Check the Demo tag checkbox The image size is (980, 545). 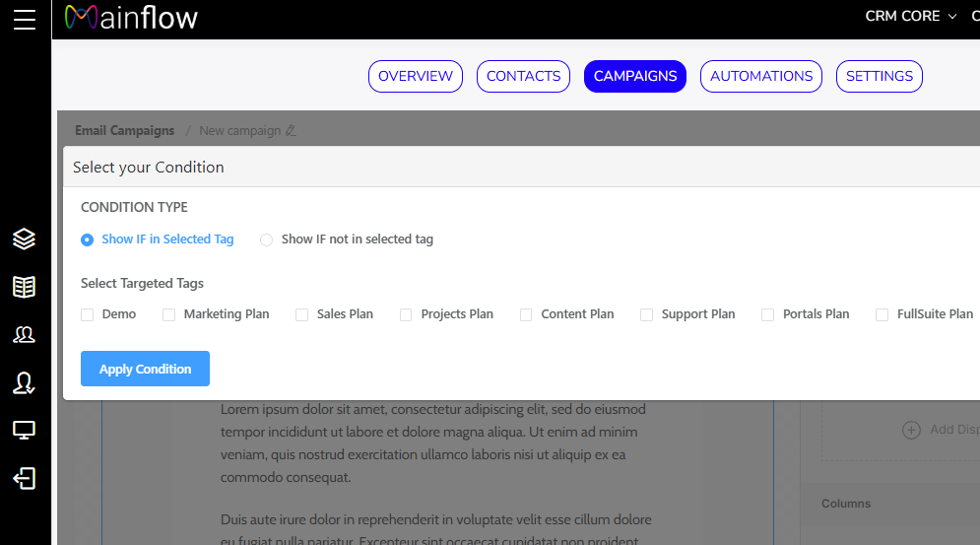pos(88,314)
